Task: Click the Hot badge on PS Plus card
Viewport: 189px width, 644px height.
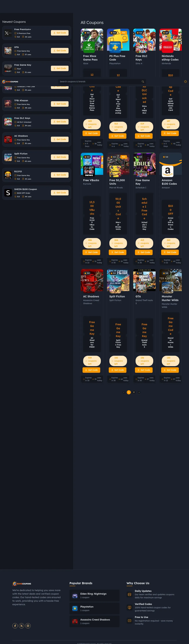Action: 124,33
